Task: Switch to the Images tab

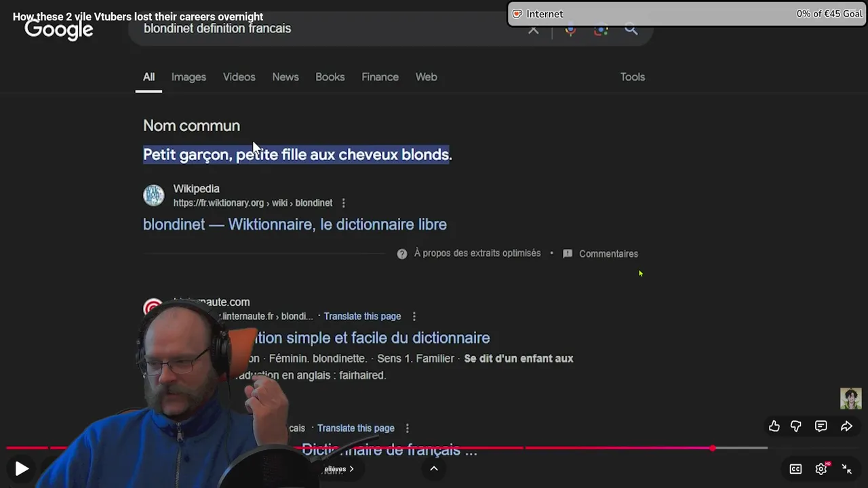Action: [189, 77]
